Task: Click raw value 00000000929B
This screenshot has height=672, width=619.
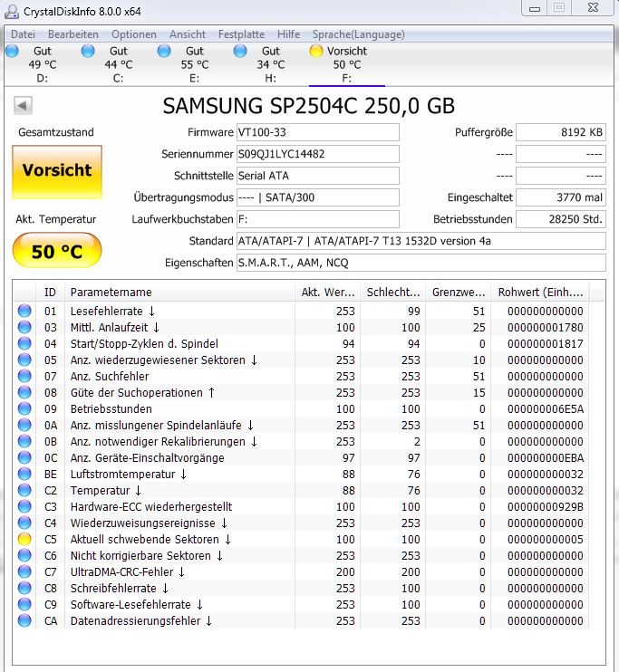Action: (x=546, y=506)
